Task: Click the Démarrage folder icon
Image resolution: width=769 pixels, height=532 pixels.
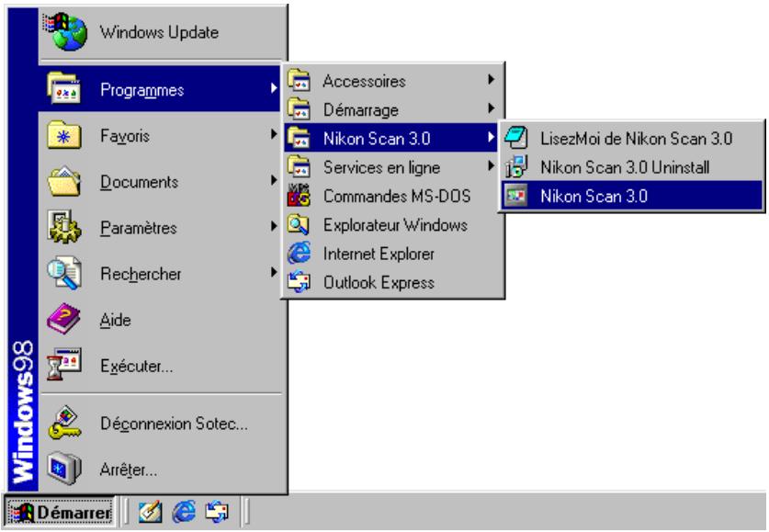Action: pos(300,108)
